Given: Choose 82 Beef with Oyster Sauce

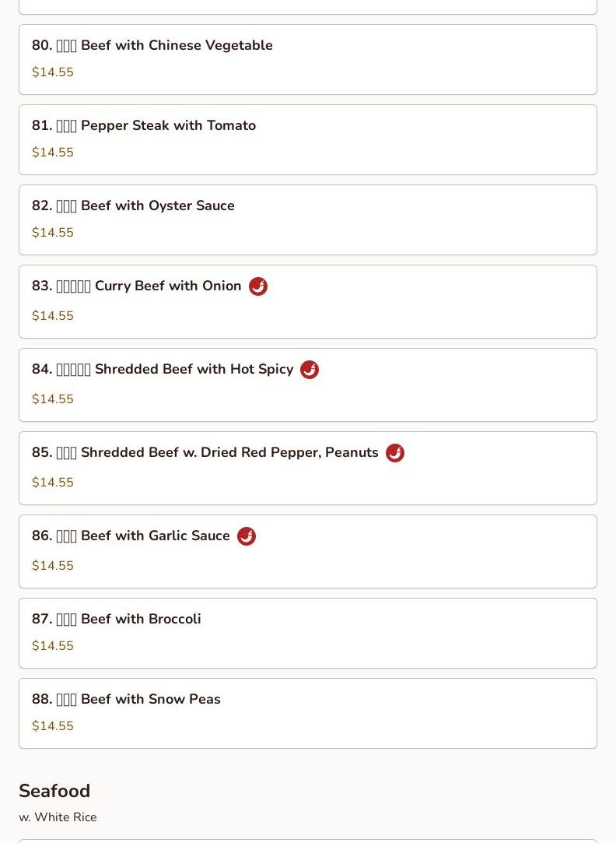Looking at the screenshot, I should (x=308, y=220).
